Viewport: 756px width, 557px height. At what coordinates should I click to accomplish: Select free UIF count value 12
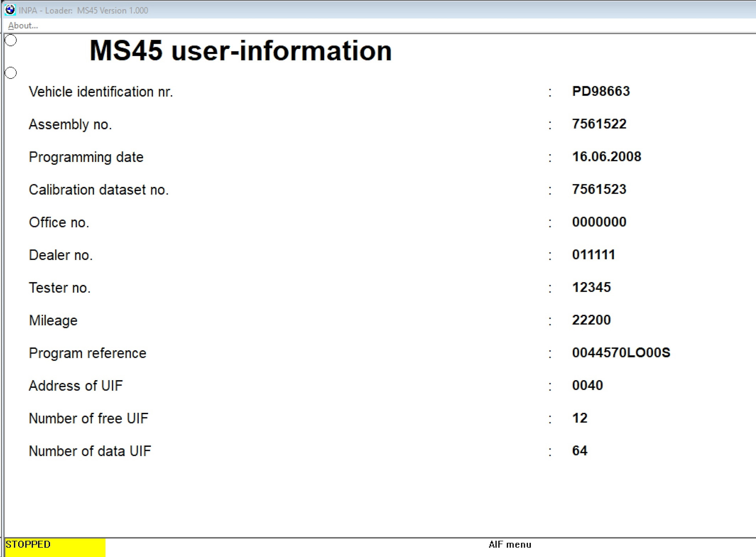tap(580, 418)
